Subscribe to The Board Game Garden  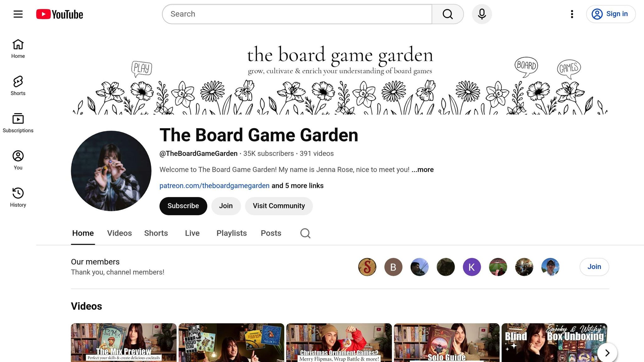point(183,206)
